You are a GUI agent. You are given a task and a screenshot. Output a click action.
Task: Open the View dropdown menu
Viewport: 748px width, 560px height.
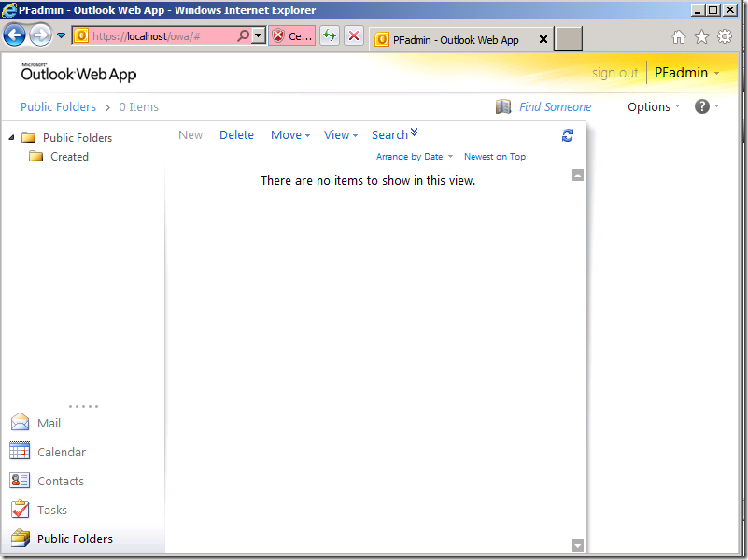(x=341, y=135)
